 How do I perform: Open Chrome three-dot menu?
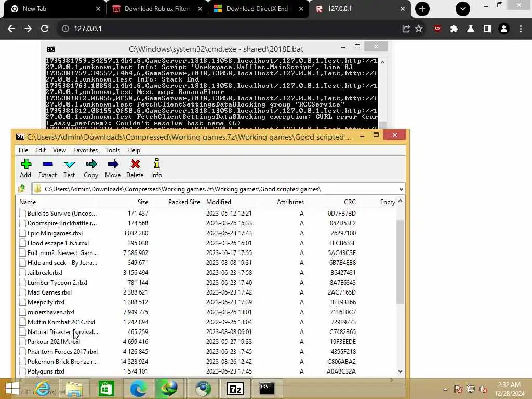tap(521, 29)
